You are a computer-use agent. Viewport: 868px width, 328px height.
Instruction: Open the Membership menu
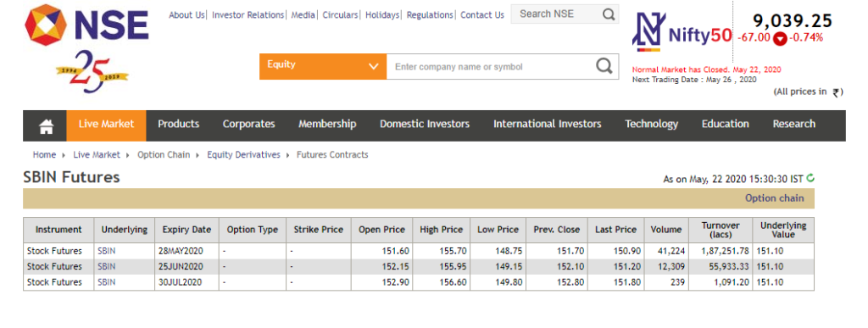point(327,124)
